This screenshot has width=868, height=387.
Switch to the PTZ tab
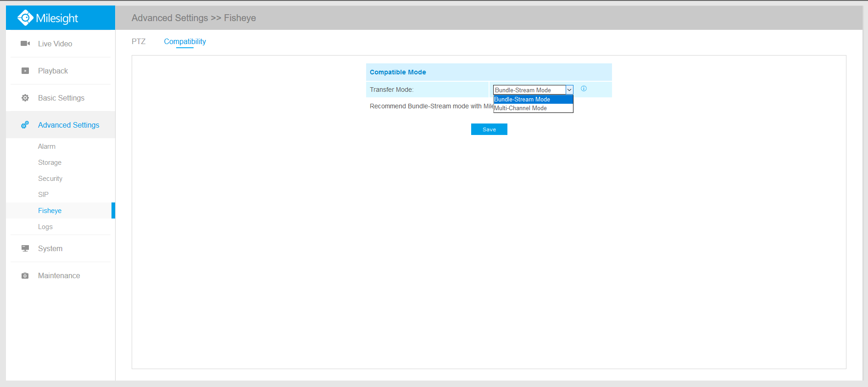click(x=139, y=41)
